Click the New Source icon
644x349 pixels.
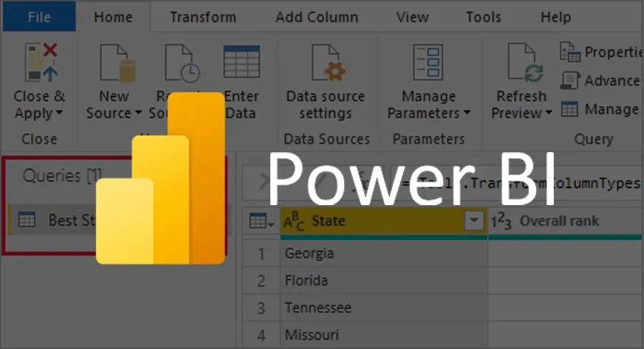(114, 62)
